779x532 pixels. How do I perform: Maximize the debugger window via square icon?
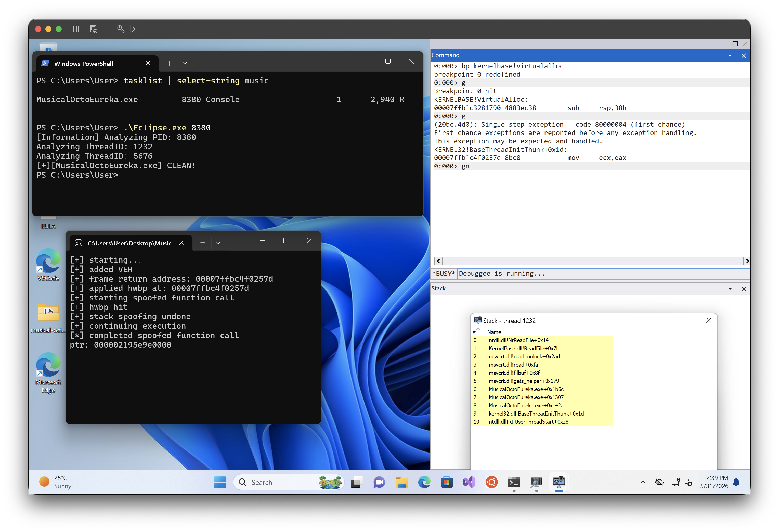point(735,44)
